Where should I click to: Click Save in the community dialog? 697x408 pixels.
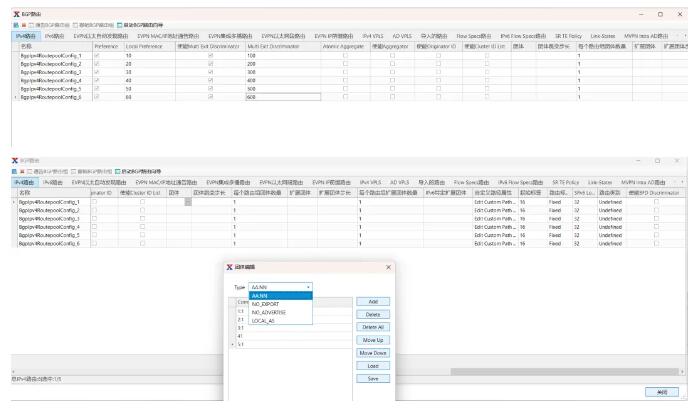[x=372, y=379]
